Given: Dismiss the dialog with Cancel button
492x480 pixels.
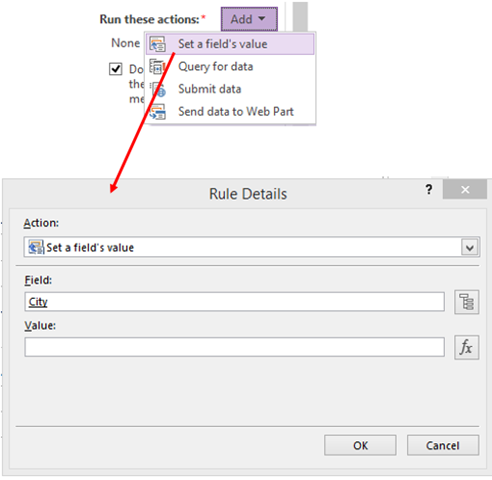Looking at the screenshot, I should (443, 445).
